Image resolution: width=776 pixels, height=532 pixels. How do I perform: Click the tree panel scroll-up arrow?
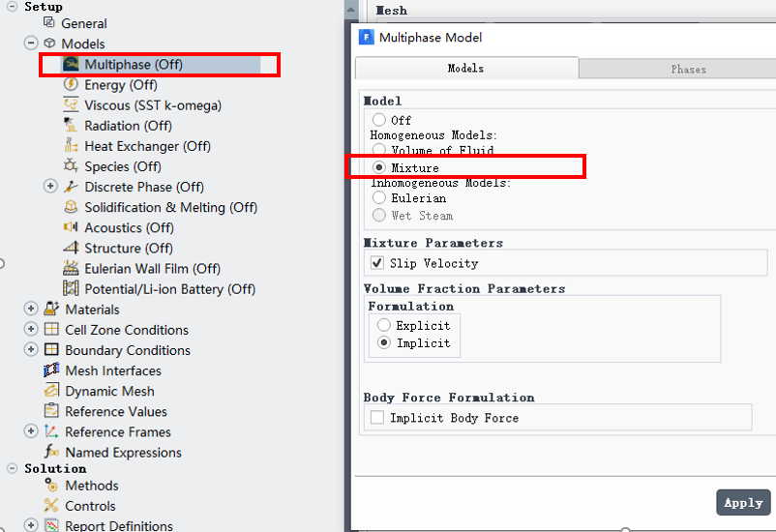[x=350, y=9]
